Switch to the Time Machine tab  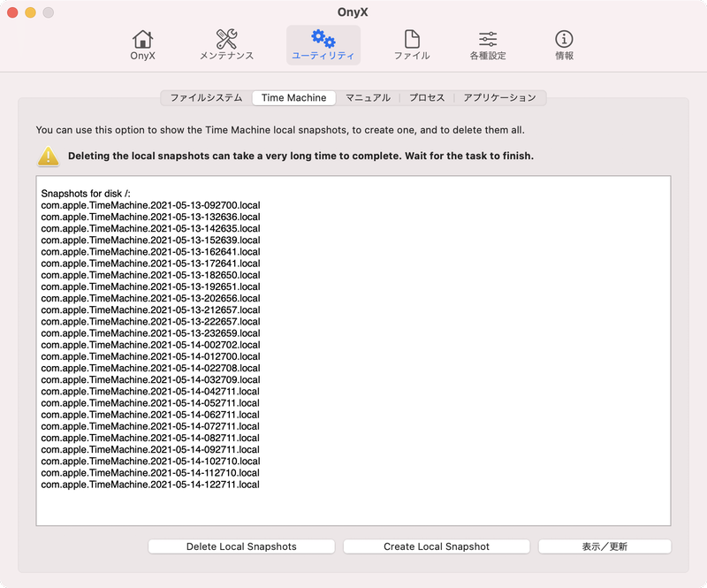click(293, 98)
